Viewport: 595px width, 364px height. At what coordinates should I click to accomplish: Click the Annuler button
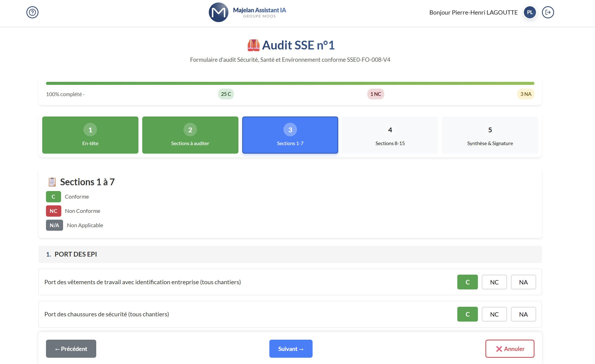tap(510, 349)
